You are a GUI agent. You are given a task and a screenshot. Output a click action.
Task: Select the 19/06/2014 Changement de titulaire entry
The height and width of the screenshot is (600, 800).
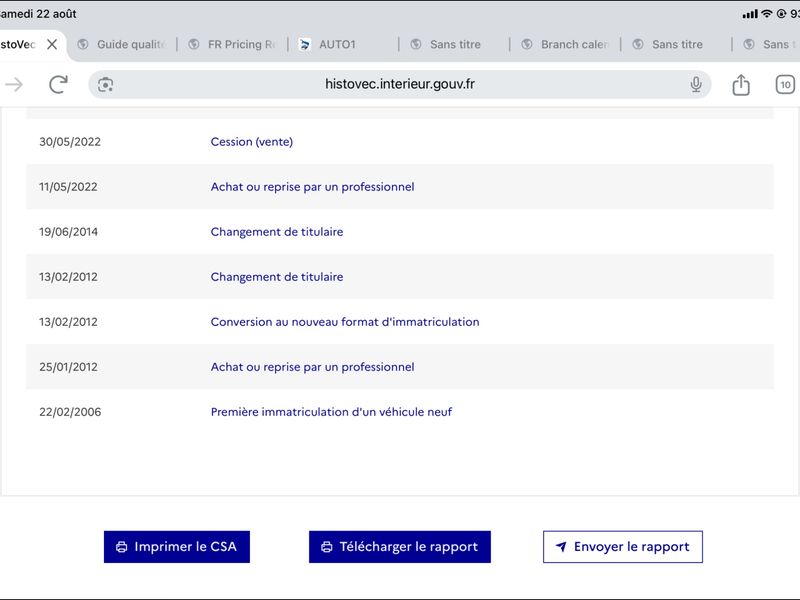pyautogui.click(x=277, y=232)
